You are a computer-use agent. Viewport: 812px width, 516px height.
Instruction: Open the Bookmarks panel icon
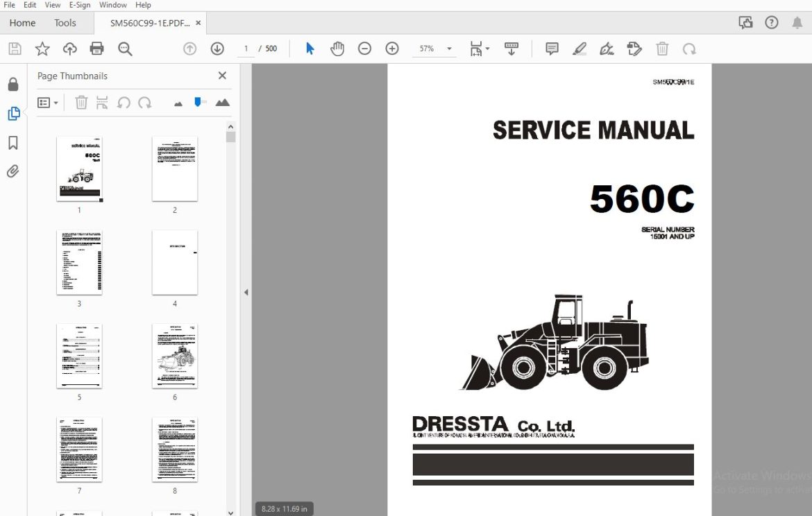(x=13, y=143)
